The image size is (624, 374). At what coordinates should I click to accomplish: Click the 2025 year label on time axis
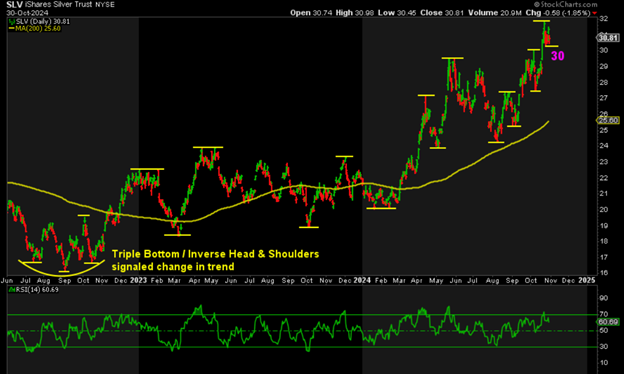pyautogui.click(x=587, y=280)
